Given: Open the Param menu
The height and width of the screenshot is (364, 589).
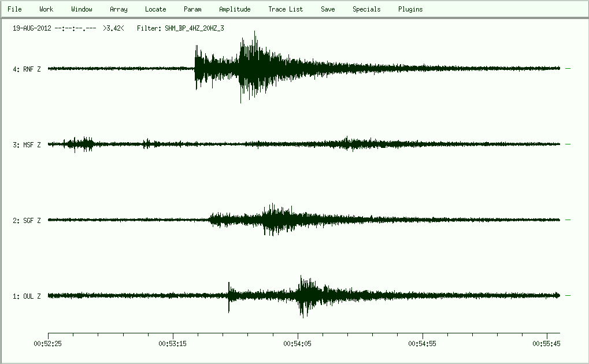Looking at the screenshot, I should [x=192, y=9].
